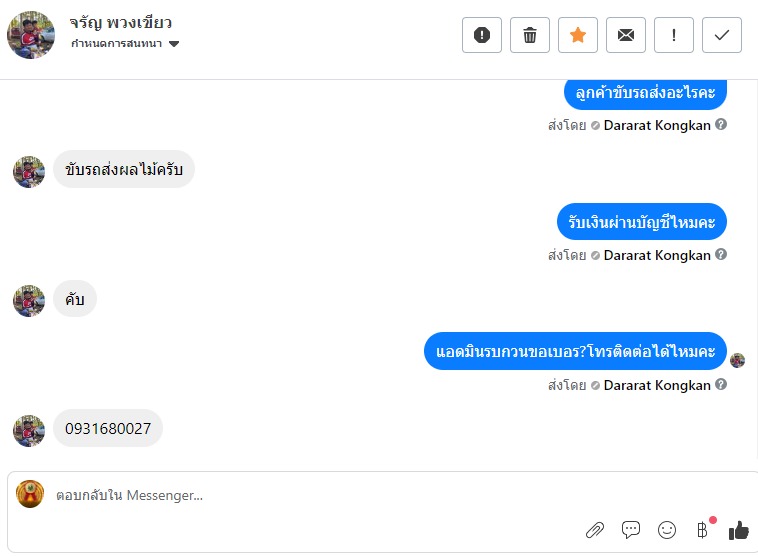Open the emoji picker smiley icon
The height and width of the screenshot is (557, 758).
(667, 530)
